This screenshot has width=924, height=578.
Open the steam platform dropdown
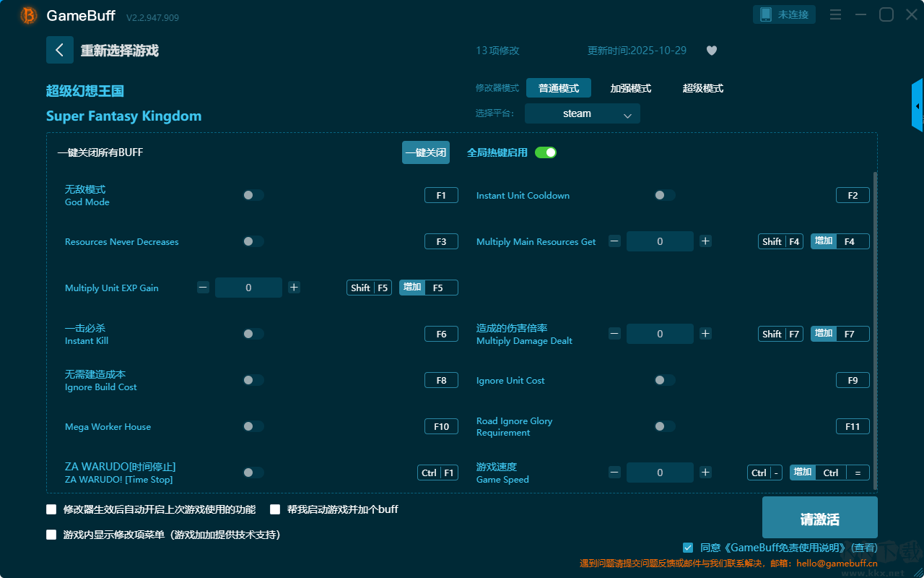coord(583,113)
